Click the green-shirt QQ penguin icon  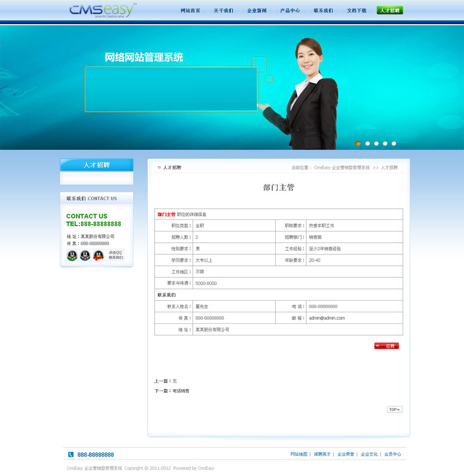tap(72, 255)
